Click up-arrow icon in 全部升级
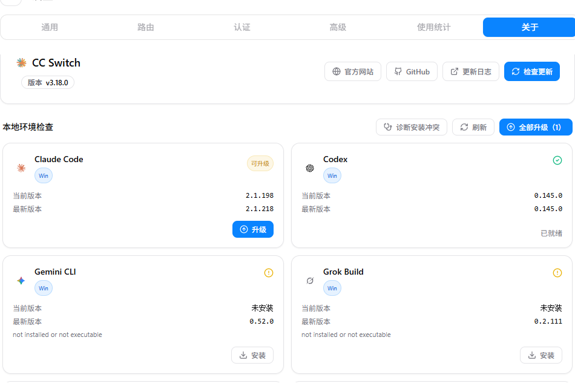Screen dimensions: 575x392 point(511,127)
